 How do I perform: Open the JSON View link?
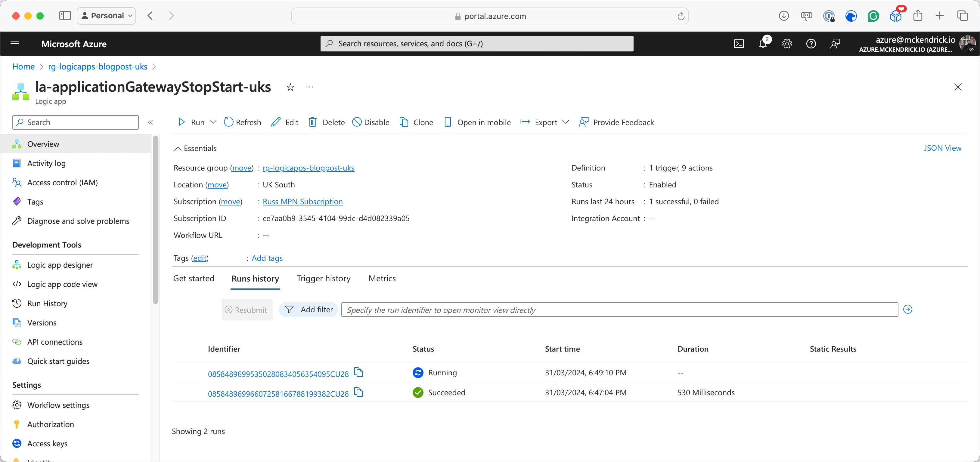pos(942,148)
